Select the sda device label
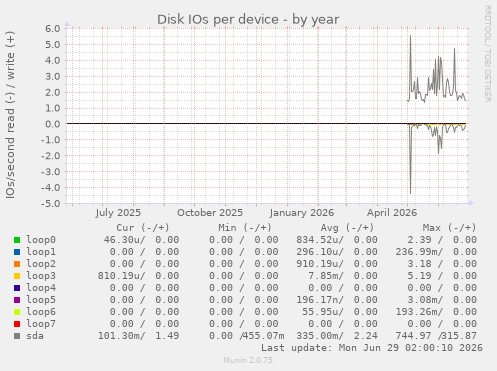 (x=35, y=336)
